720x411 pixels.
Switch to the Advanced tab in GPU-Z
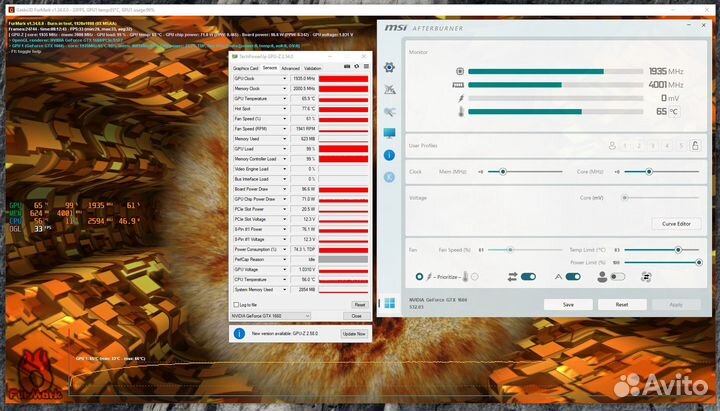click(289, 68)
